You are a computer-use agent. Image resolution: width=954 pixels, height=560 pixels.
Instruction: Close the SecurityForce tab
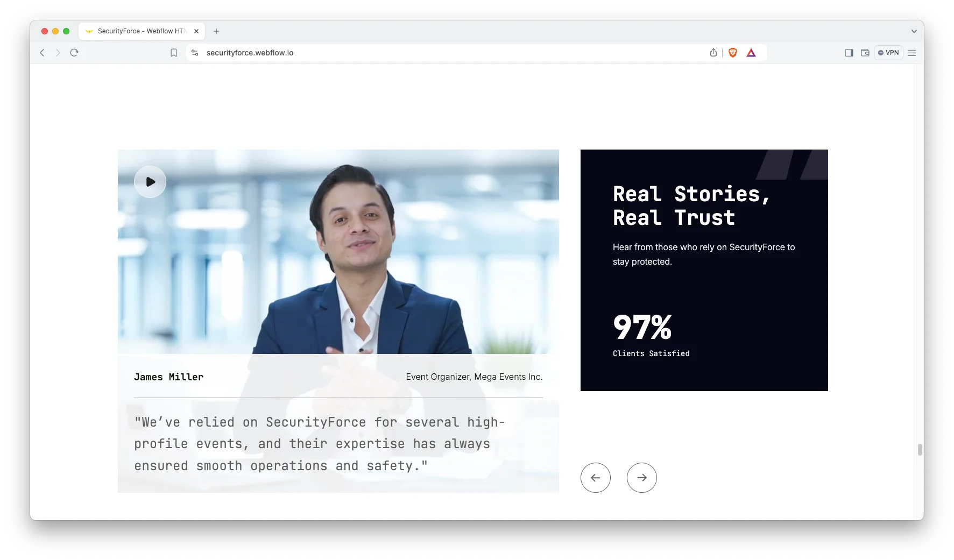coord(196,31)
